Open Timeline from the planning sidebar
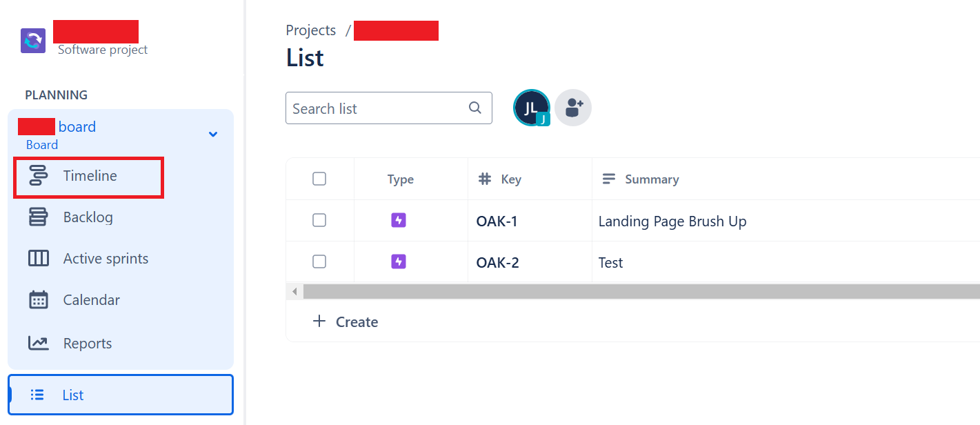 [x=89, y=176]
